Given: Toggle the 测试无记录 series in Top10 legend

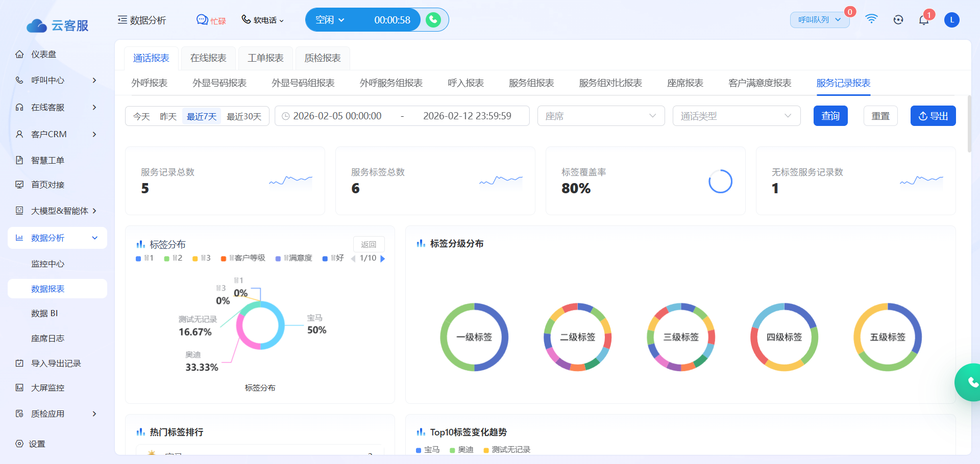Looking at the screenshot, I should coord(507,450).
